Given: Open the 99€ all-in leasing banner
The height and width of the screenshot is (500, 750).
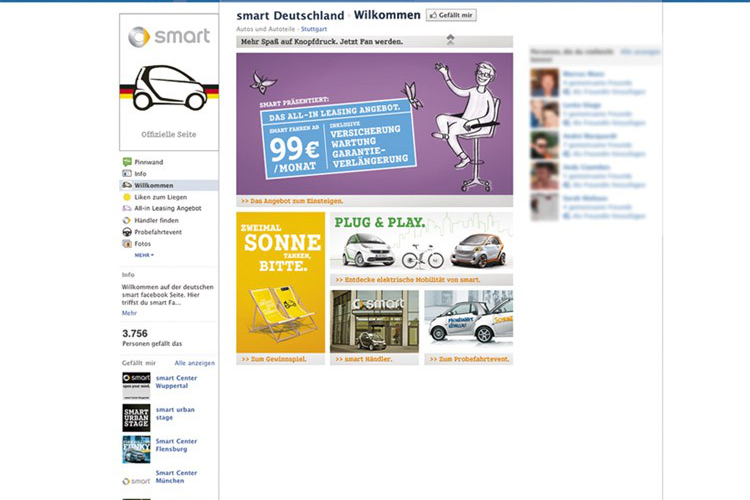Looking at the screenshot, I should coord(375,124).
